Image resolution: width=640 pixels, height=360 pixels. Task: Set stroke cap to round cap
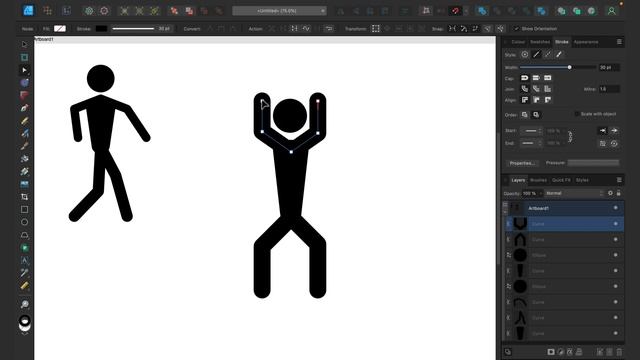point(524,78)
